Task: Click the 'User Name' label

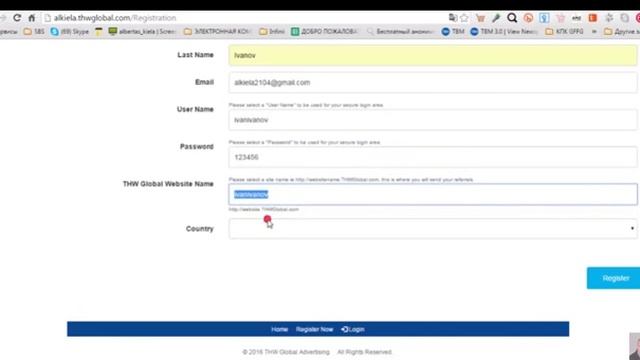Action: [195, 109]
